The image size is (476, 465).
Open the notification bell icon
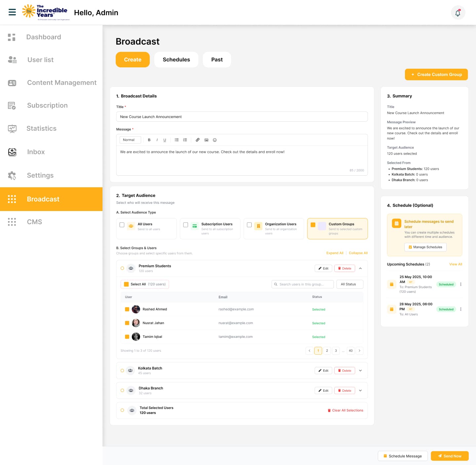[x=458, y=13]
